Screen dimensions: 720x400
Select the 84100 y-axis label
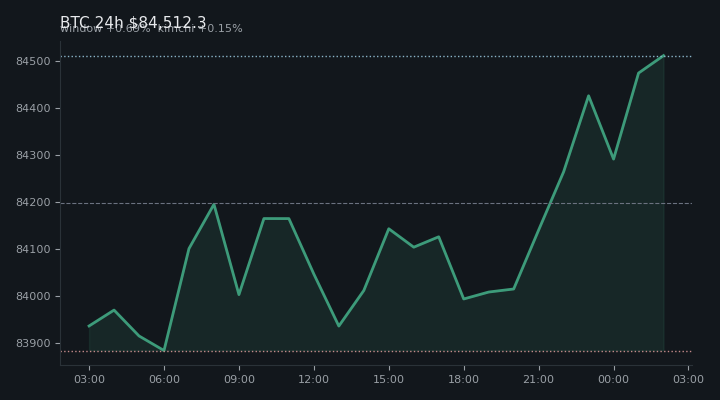point(32,249)
